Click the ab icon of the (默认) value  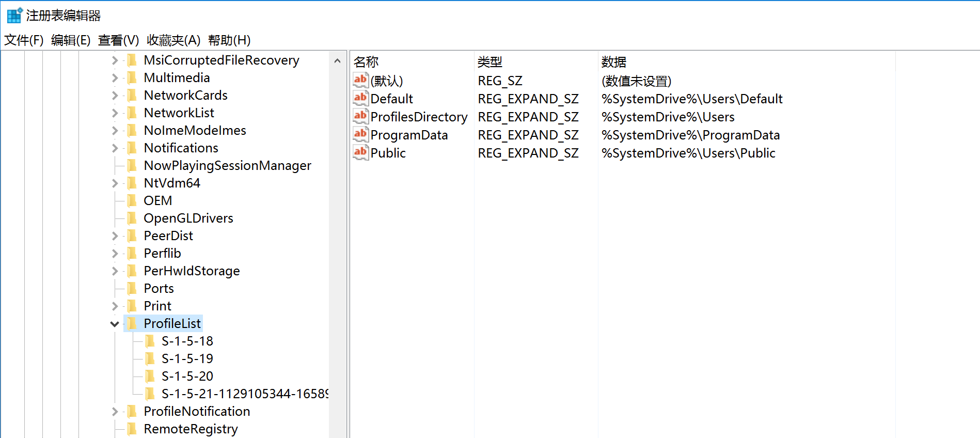[x=360, y=81]
